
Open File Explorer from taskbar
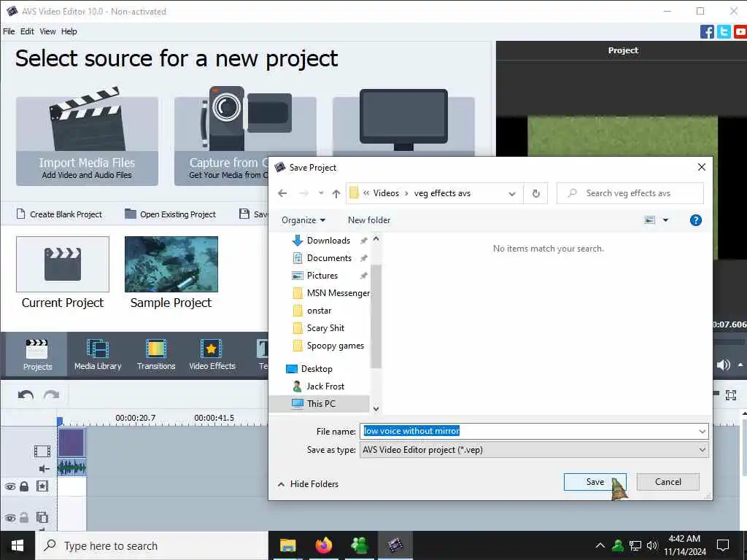(287, 545)
